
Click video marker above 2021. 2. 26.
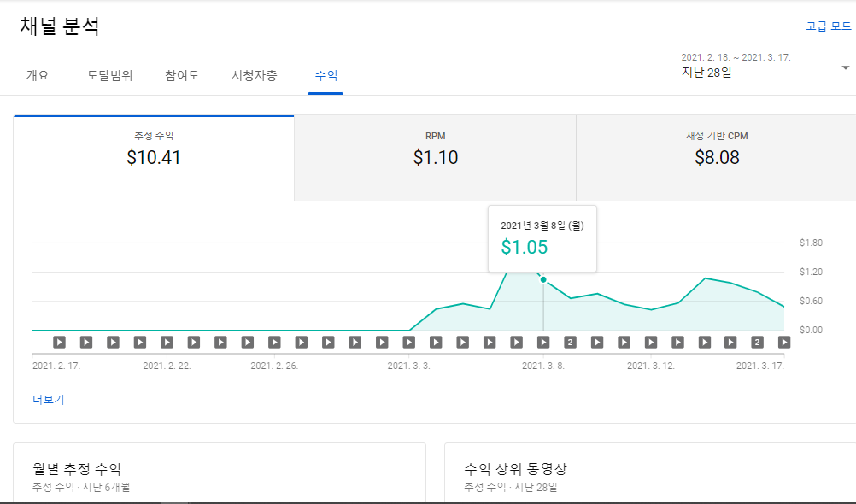[x=274, y=343]
